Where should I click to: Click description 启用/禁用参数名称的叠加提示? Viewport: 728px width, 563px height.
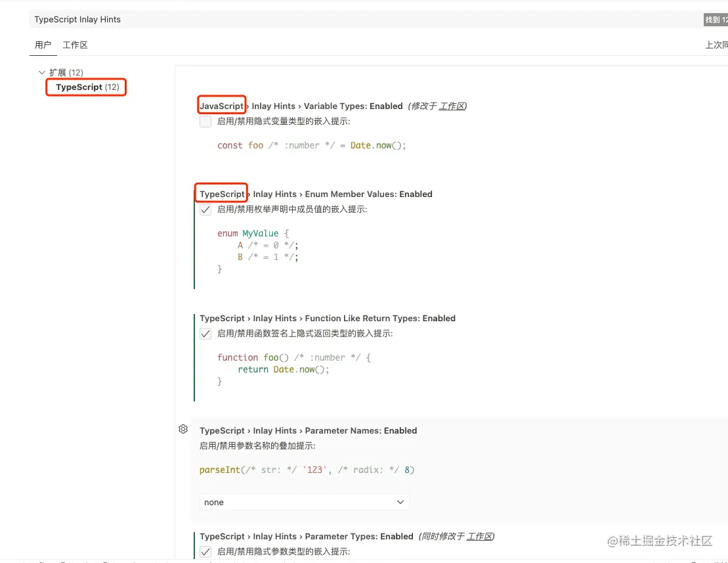coord(257,446)
